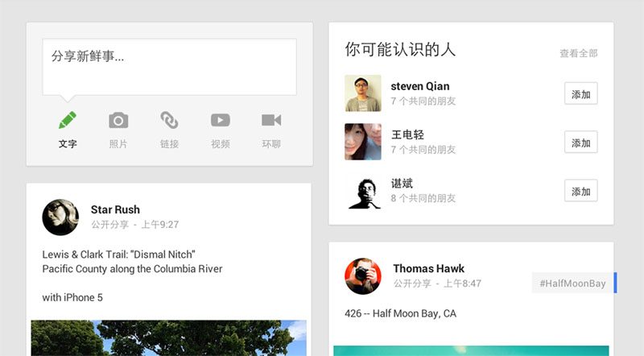Add 谌斌 with the 添加 button
The width and height of the screenshot is (644, 356).
[580, 190]
